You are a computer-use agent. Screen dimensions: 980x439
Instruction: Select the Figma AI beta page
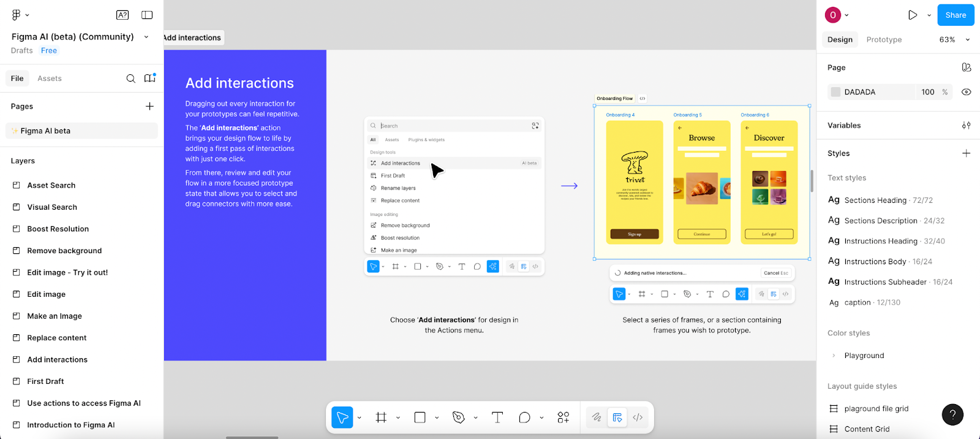click(81, 131)
